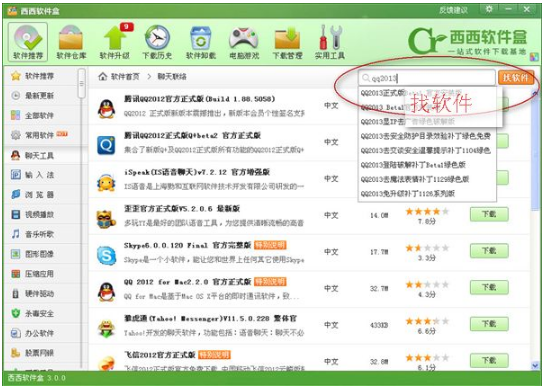Download Skype6.0.0.120 Final

click(x=489, y=251)
